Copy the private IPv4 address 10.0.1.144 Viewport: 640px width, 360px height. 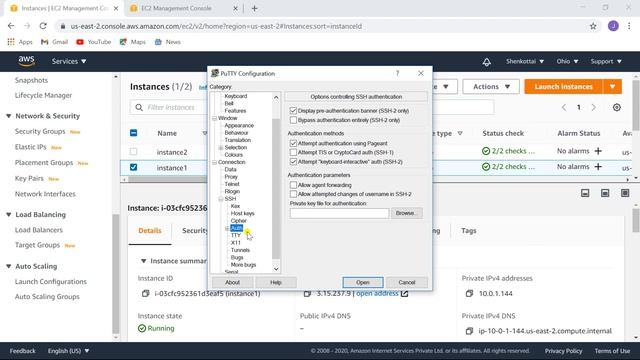pyautogui.click(x=469, y=293)
